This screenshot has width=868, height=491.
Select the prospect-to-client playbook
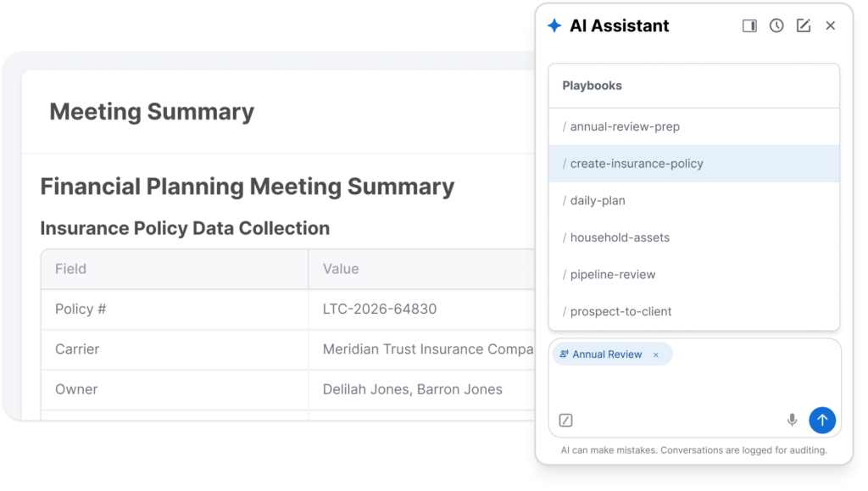[x=694, y=311]
